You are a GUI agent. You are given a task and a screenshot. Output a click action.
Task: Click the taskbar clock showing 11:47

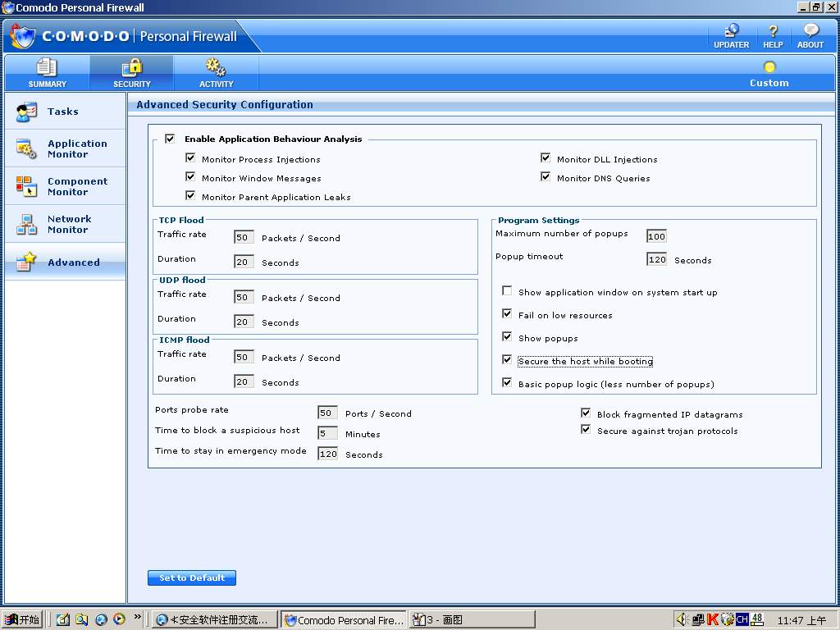point(801,620)
